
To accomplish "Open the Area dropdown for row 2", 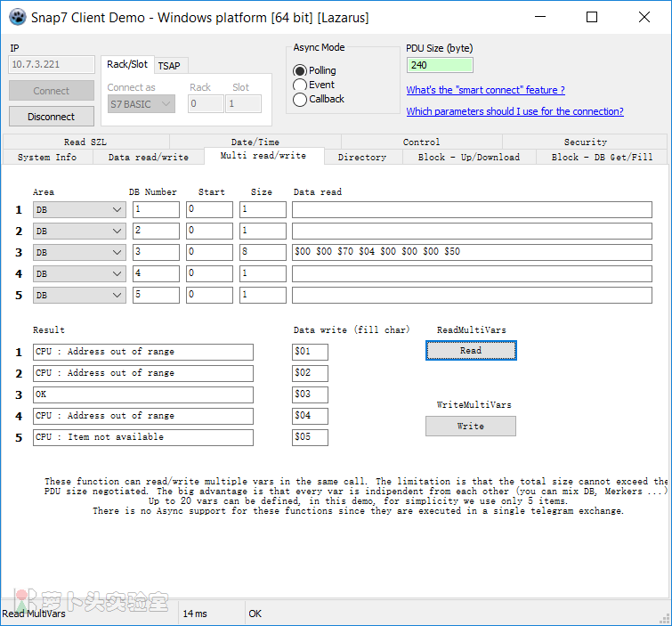I will point(80,232).
